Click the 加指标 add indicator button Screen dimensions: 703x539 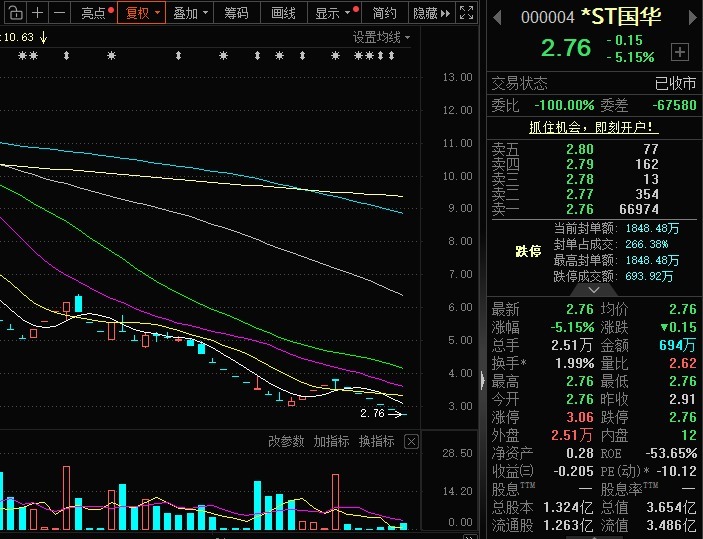point(331,441)
